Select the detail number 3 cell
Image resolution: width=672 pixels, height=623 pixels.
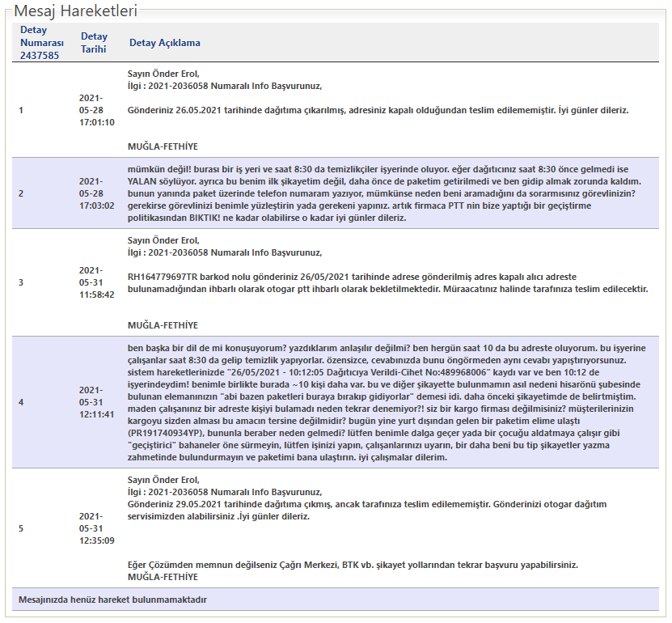click(x=21, y=282)
